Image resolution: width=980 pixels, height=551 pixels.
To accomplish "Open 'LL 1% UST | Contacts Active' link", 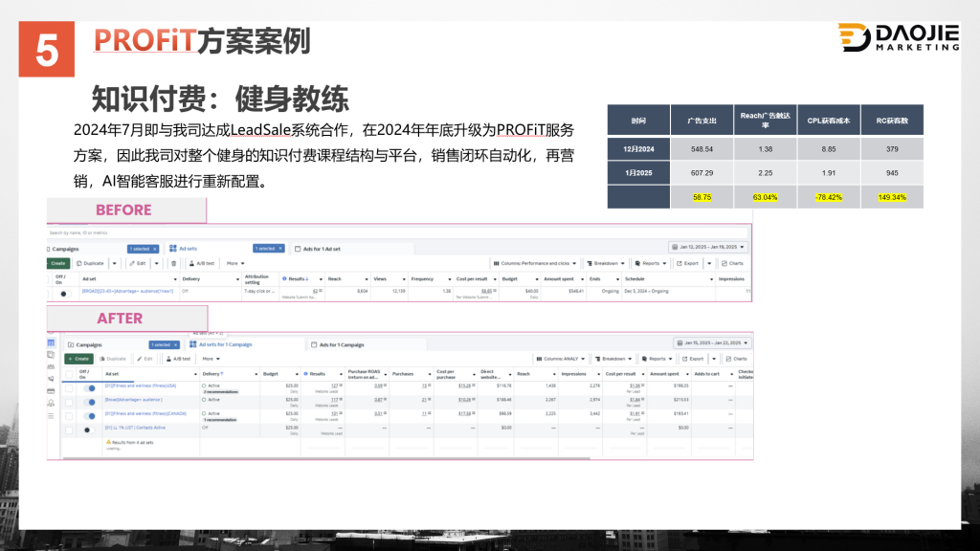I will click(136, 428).
